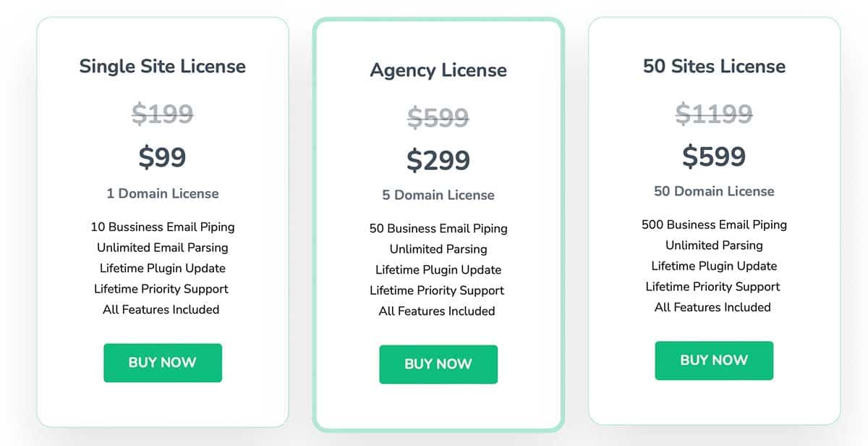Select the Single Site License heading
The height and width of the screenshot is (446, 868).
(163, 66)
